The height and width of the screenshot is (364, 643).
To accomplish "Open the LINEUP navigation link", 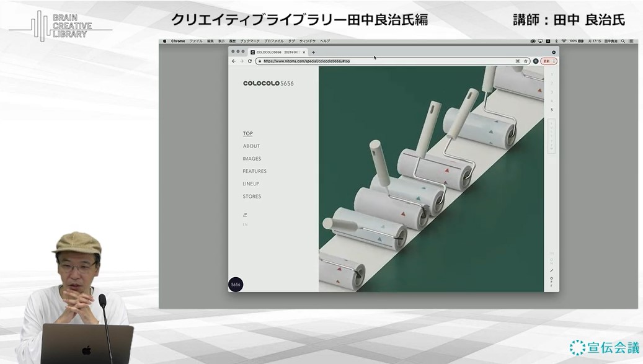I will point(251,184).
